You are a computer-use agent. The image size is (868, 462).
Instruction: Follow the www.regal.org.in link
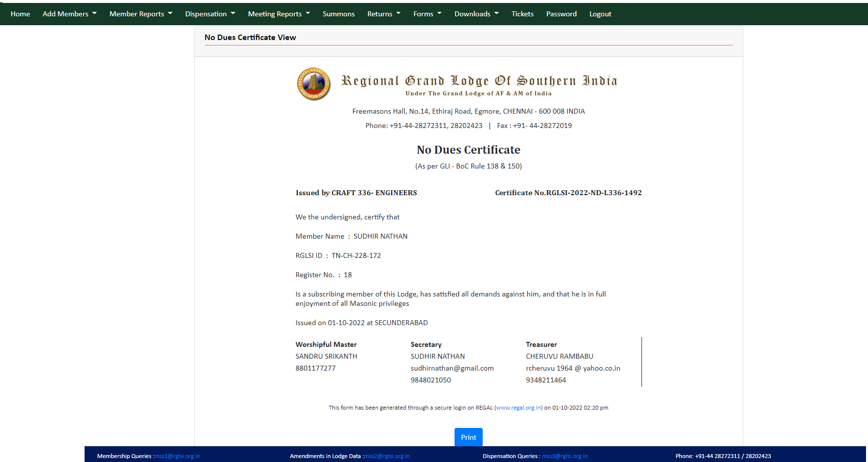tap(518, 408)
